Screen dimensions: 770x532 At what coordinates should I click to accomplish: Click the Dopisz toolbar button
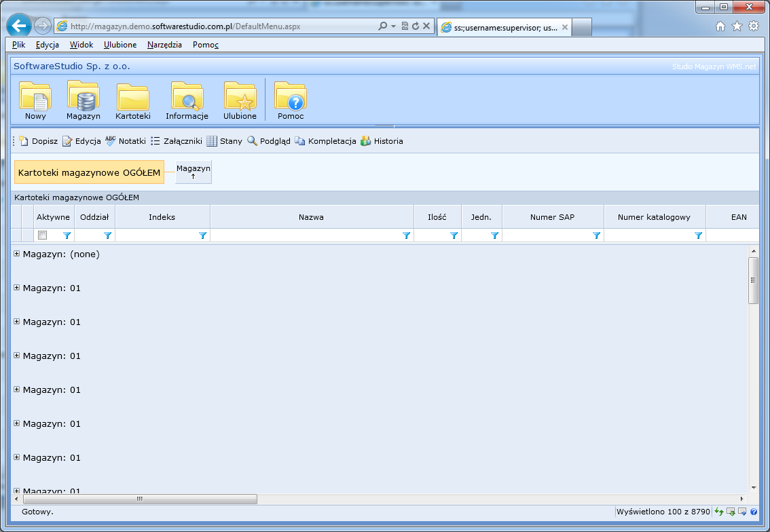(x=38, y=141)
